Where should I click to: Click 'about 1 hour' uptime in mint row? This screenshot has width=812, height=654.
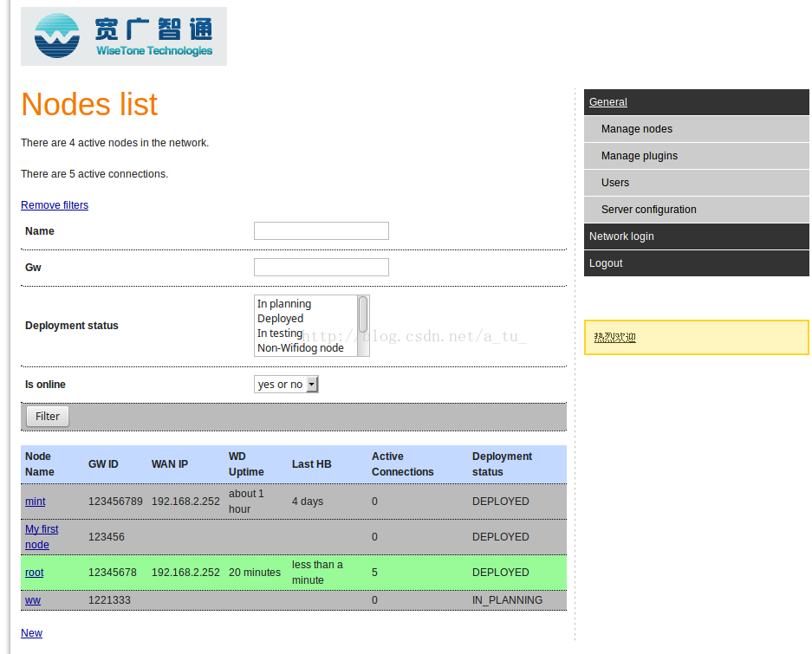click(246, 502)
